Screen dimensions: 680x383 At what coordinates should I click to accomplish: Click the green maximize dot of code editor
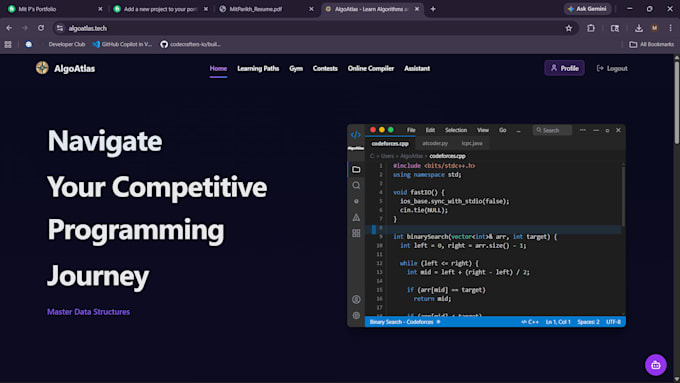(391, 130)
